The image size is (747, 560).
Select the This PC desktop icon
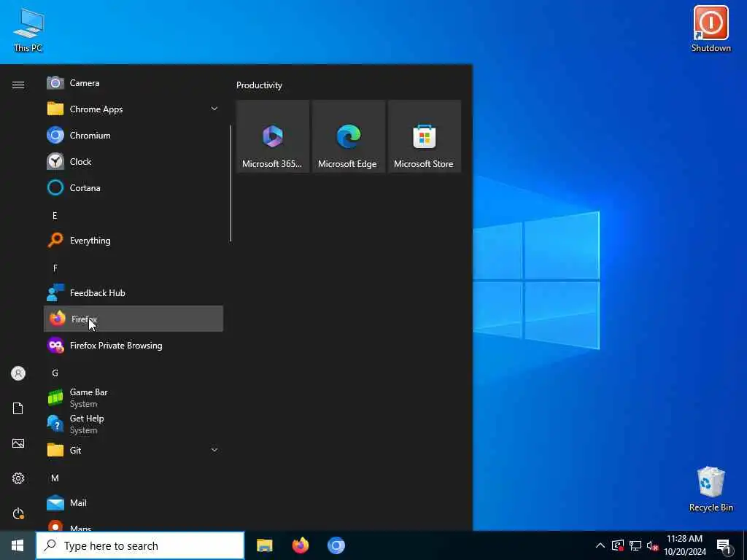coord(28,29)
